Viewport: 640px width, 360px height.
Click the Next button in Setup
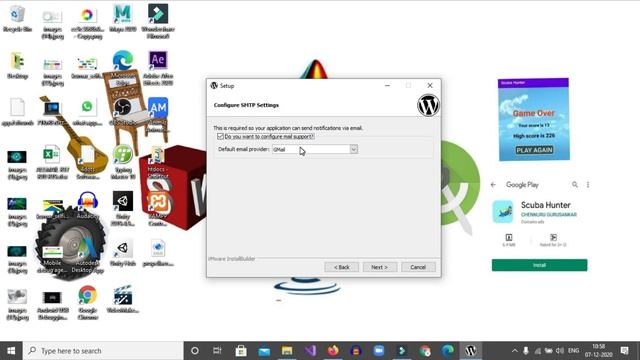[x=380, y=267]
